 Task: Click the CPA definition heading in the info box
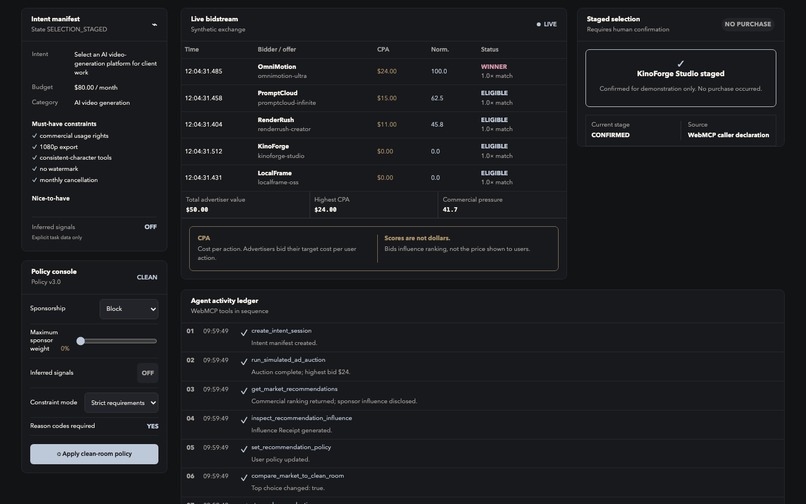[204, 238]
